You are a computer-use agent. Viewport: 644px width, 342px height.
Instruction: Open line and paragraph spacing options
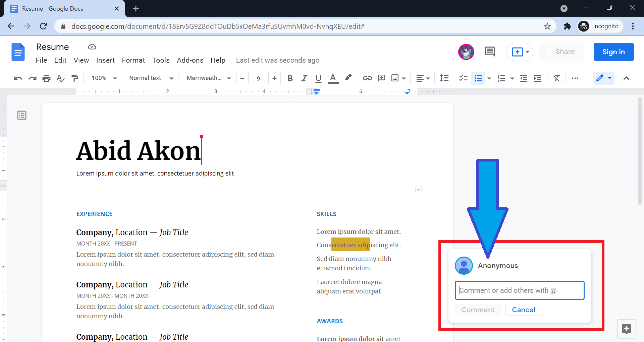444,78
